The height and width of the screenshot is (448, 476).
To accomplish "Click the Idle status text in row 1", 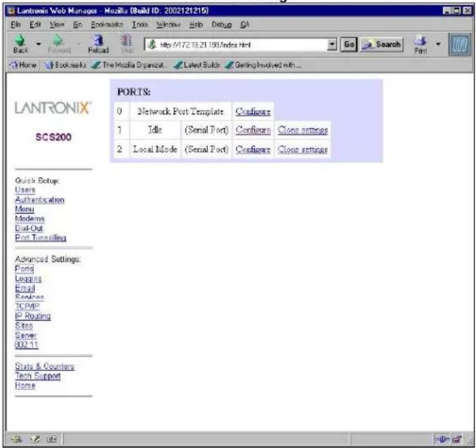I will [x=155, y=130].
